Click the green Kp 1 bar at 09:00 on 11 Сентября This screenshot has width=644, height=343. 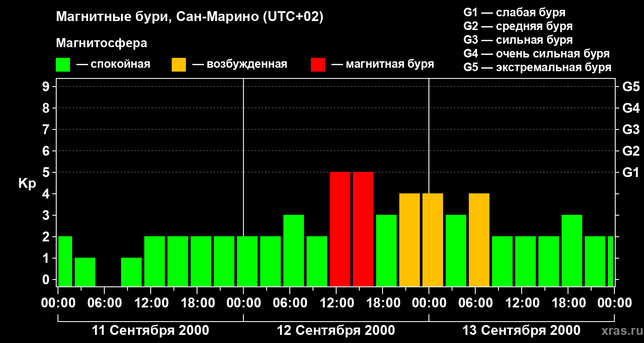[x=131, y=272]
